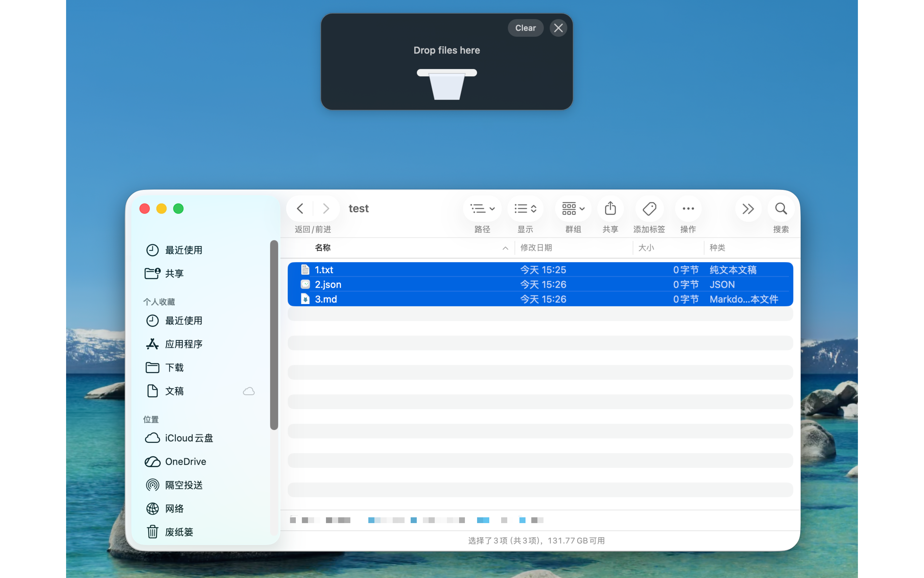The image size is (924, 578).
Task: Go forward in Finder navigation
Action: click(x=326, y=209)
